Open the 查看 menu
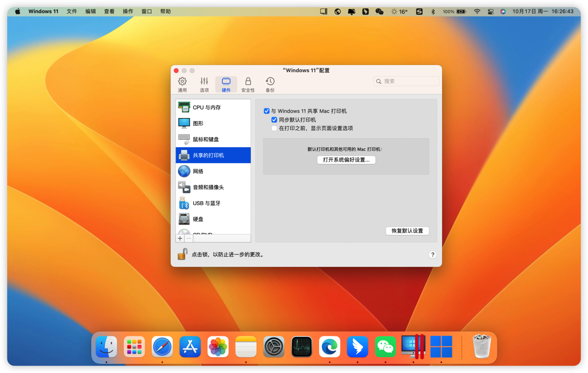Screen dimensions: 588x373 109,11
